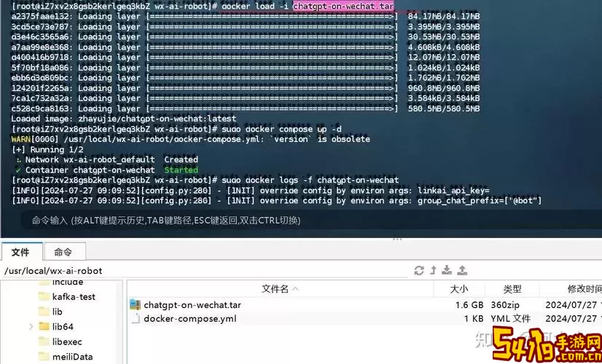602x364 pixels.
Task: Click the 'sudo docker compose up -d' command
Action: click(281, 129)
